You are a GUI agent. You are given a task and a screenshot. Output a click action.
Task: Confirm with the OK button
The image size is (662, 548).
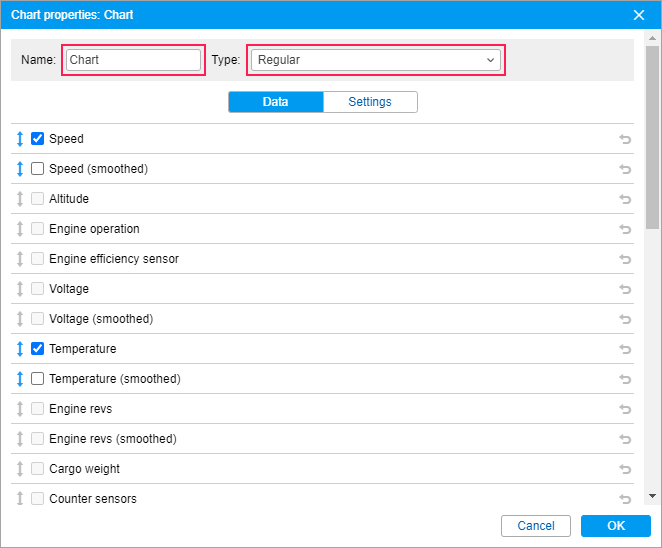pyautogui.click(x=616, y=526)
